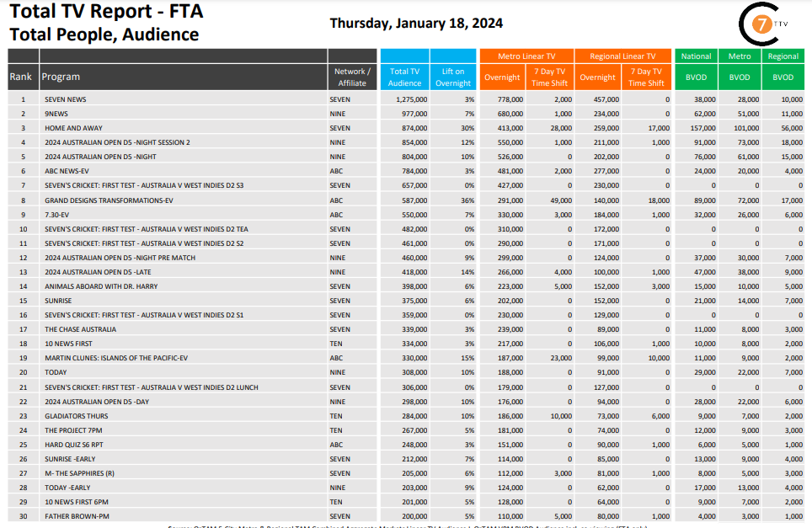Click the Total TV Audience header
Screen dimensions: 812x528
(404, 77)
